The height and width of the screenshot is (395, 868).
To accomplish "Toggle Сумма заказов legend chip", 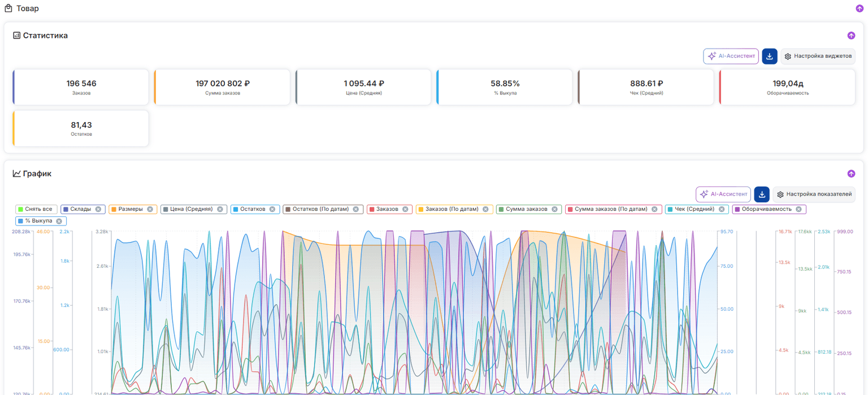I will [529, 209].
